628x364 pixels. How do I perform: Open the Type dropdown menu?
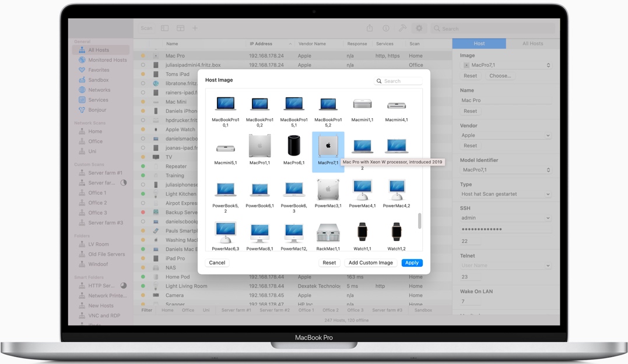tap(505, 194)
